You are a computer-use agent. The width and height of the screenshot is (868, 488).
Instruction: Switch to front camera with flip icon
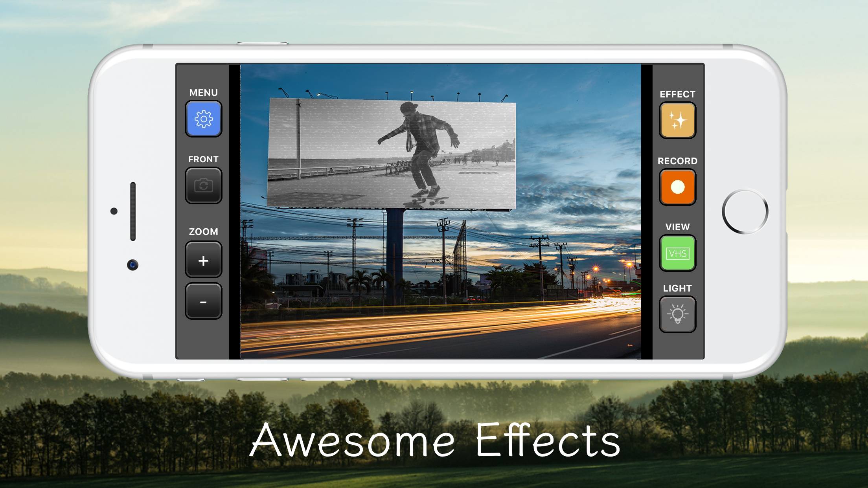tap(203, 185)
